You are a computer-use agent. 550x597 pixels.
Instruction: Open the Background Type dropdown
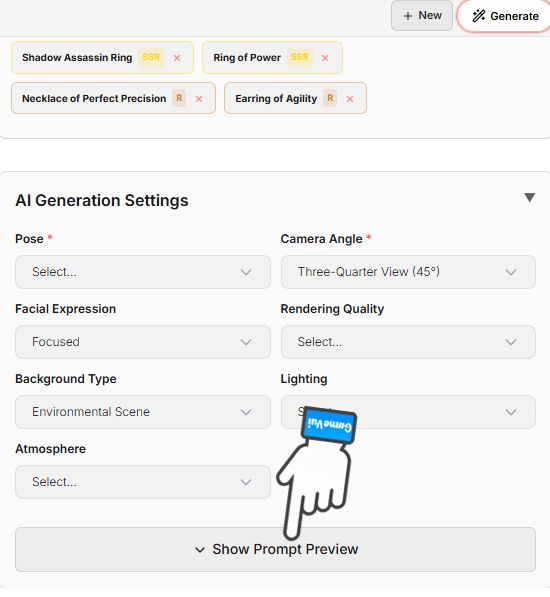143,412
